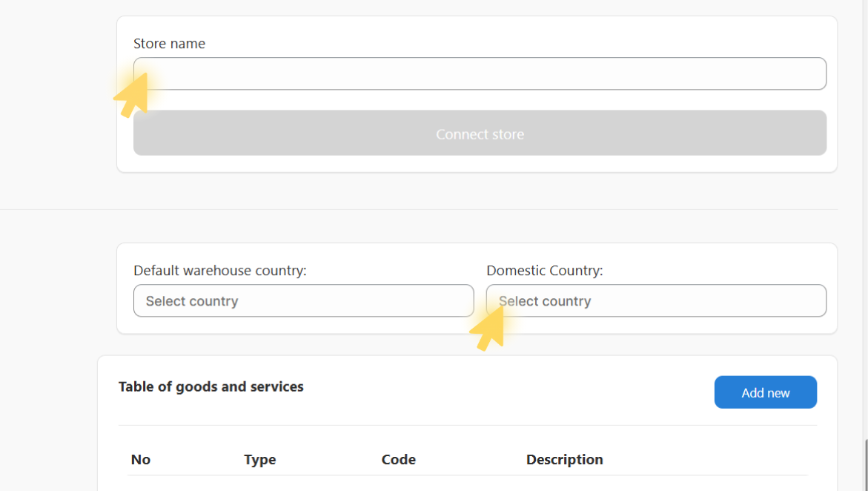Click the Store name input field
This screenshot has width=868, height=491.
click(480, 73)
